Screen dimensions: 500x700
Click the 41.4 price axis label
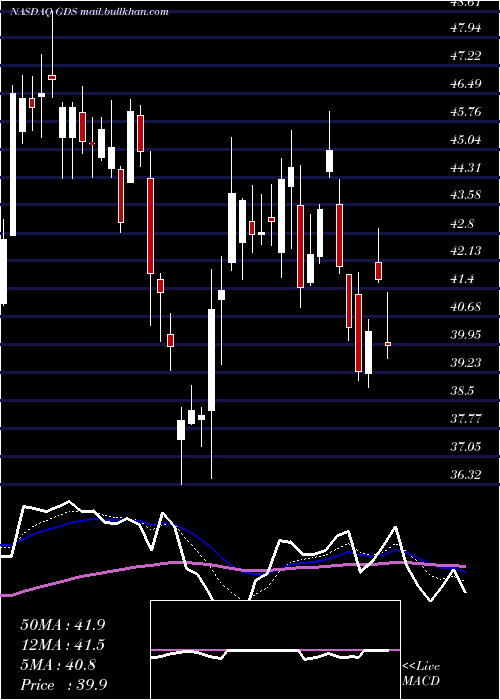coord(463,279)
